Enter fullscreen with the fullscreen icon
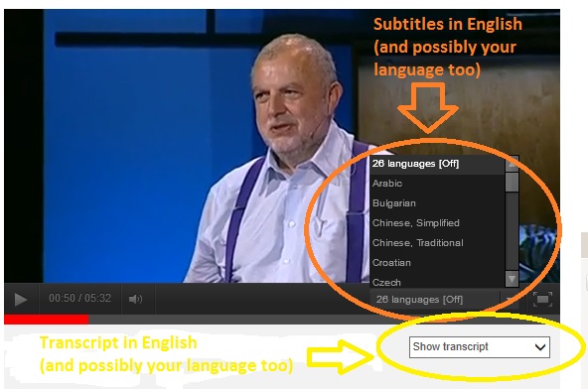 (542, 299)
